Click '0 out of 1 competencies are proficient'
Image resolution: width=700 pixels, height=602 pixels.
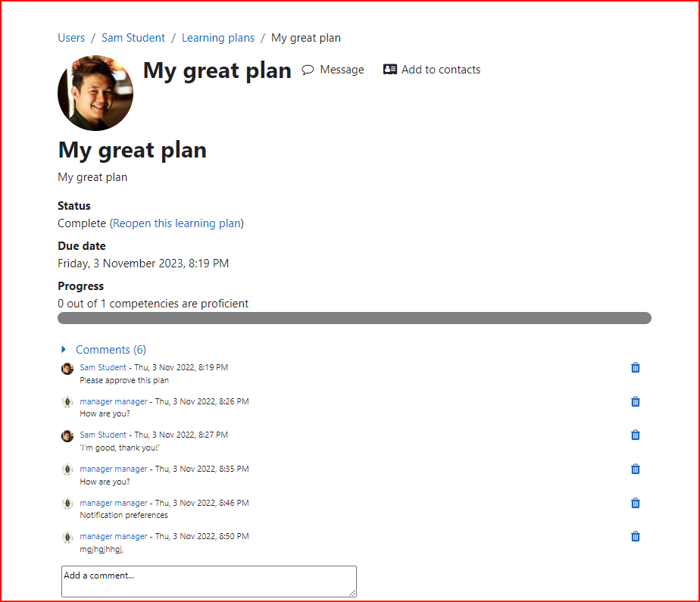153,304
